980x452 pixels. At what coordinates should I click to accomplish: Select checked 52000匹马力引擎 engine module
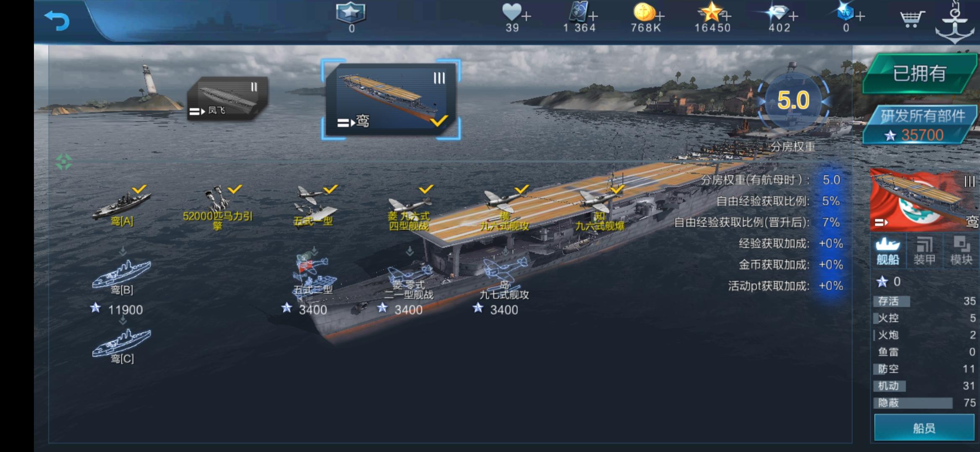click(x=217, y=208)
